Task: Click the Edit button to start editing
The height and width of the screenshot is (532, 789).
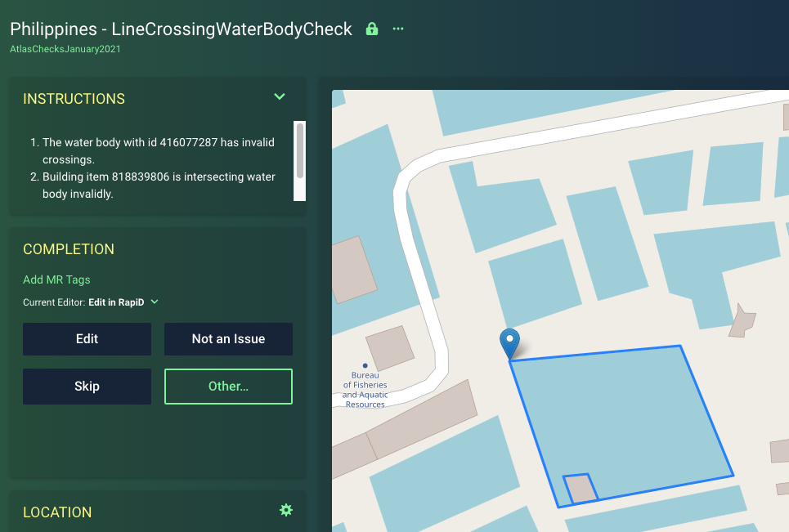Action: pyautogui.click(x=87, y=338)
